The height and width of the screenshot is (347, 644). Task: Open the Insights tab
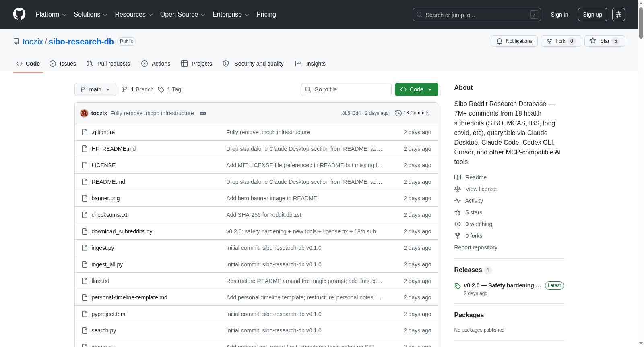point(310,64)
